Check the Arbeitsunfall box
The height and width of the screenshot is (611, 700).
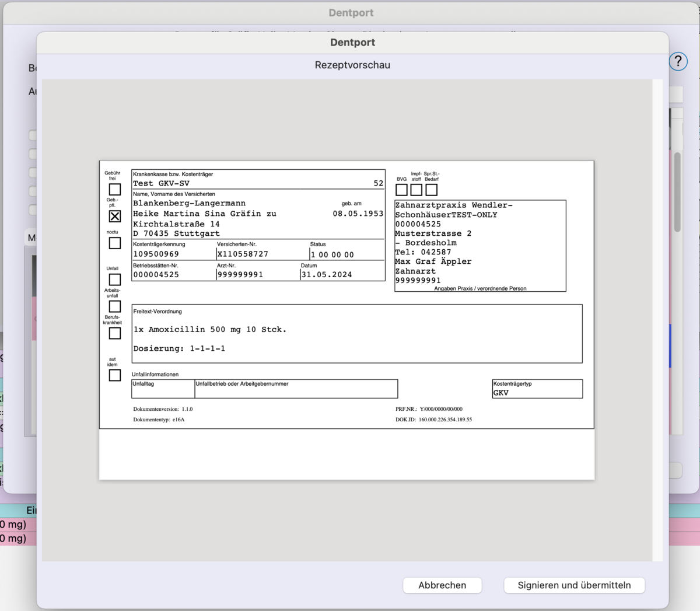pos(115,306)
